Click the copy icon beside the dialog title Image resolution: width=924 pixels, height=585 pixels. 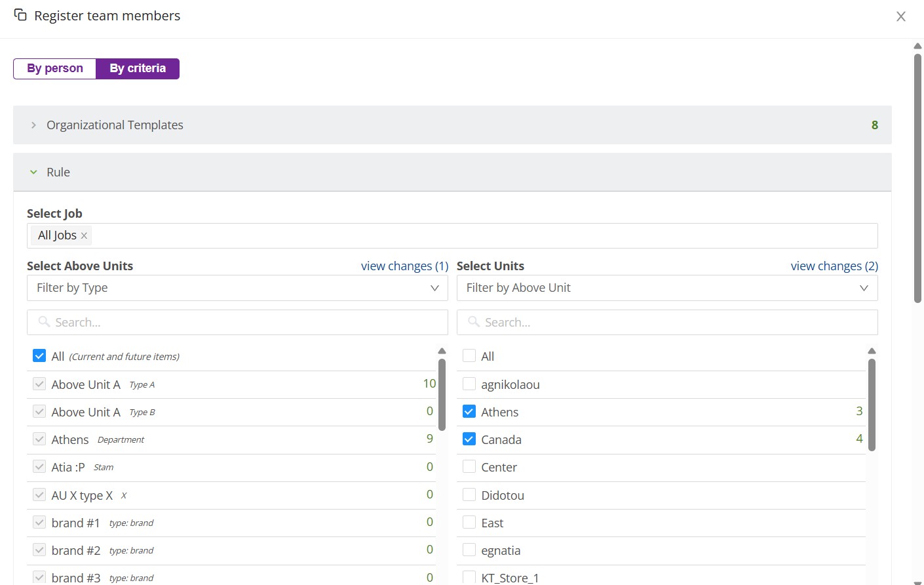click(x=20, y=14)
